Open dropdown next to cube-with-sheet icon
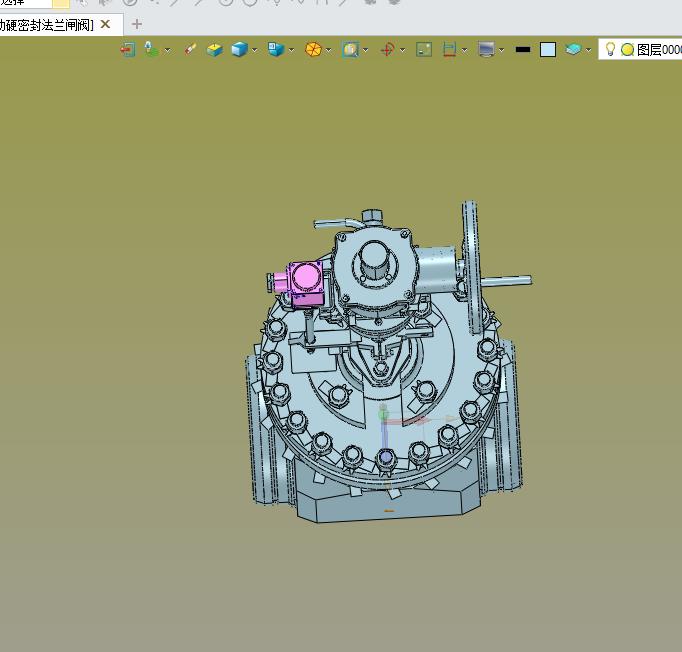682x652 pixels. click(291, 50)
